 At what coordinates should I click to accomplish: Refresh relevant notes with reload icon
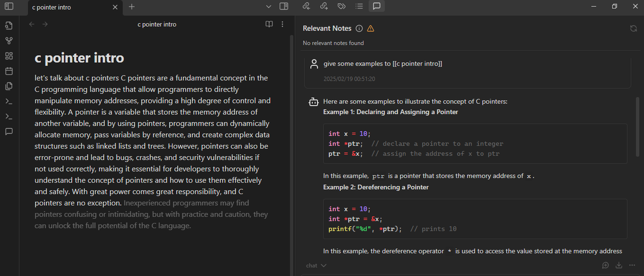coord(633,28)
